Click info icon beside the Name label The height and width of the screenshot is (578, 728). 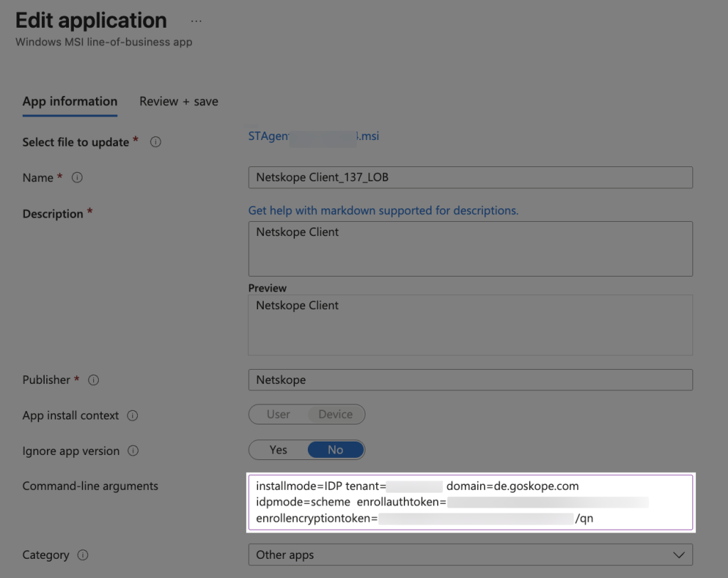pyautogui.click(x=77, y=178)
